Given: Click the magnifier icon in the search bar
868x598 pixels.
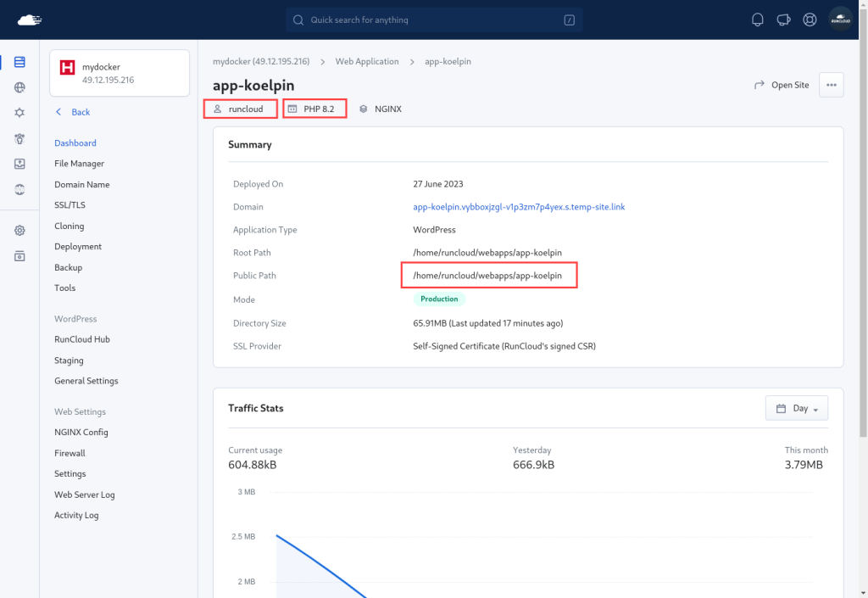Looking at the screenshot, I should [298, 20].
